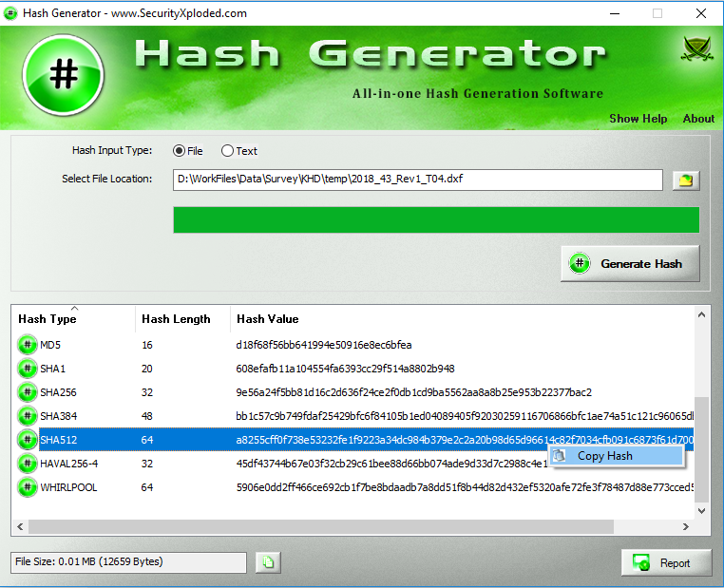Image resolution: width=724 pixels, height=588 pixels.
Task: Click the crossed swords emblem icon
Action: [x=696, y=48]
